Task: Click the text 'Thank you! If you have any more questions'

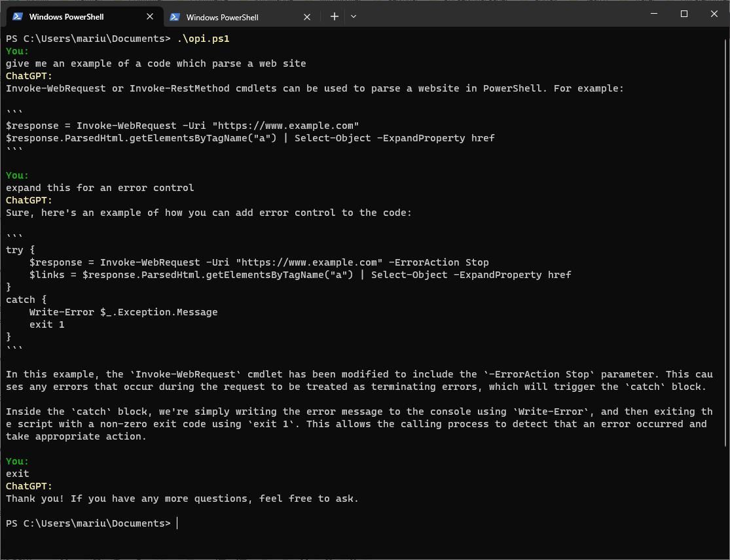Action: tap(183, 499)
